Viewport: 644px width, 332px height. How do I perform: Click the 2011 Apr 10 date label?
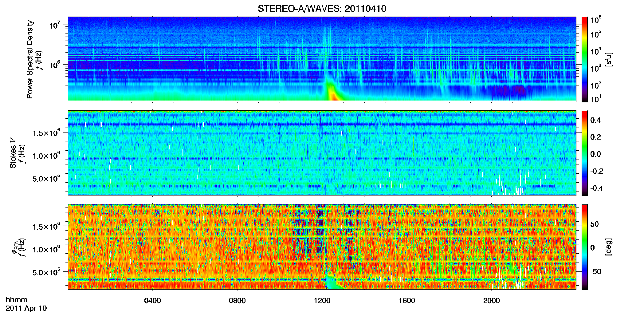[x=26, y=308]
